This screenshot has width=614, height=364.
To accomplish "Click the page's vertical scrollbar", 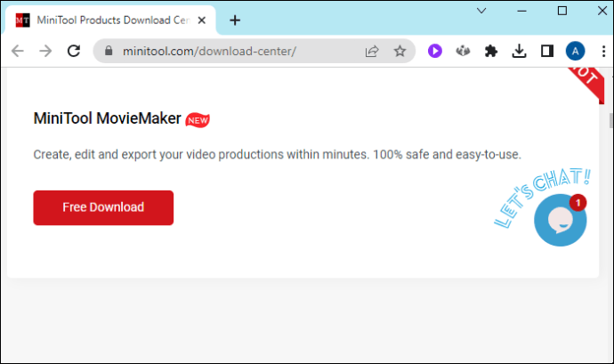I will click(610, 120).
